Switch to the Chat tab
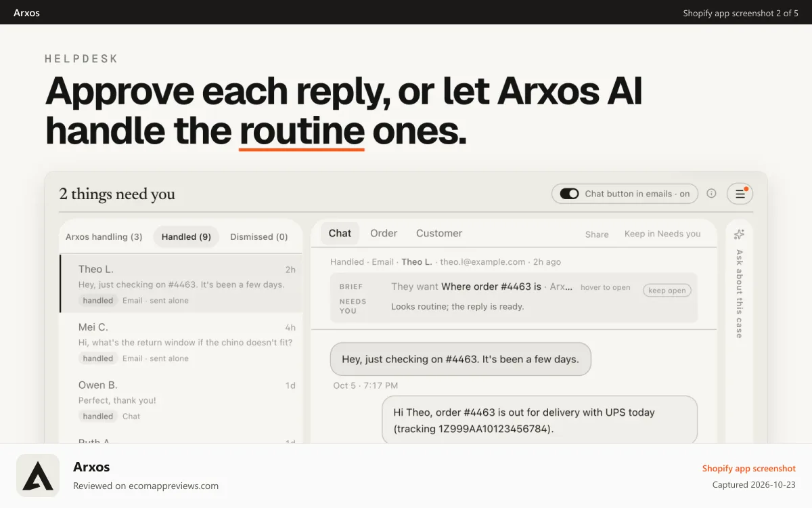This screenshot has height=508, width=812. pyautogui.click(x=340, y=233)
